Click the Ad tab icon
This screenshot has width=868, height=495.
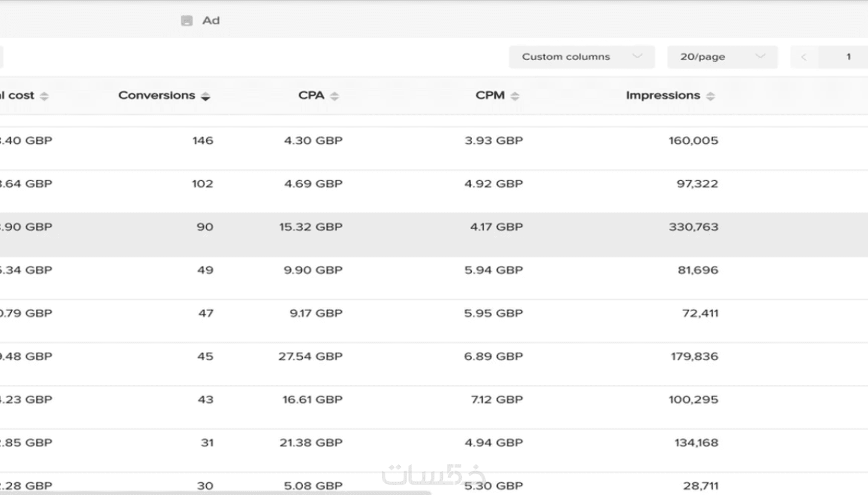tap(187, 20)
